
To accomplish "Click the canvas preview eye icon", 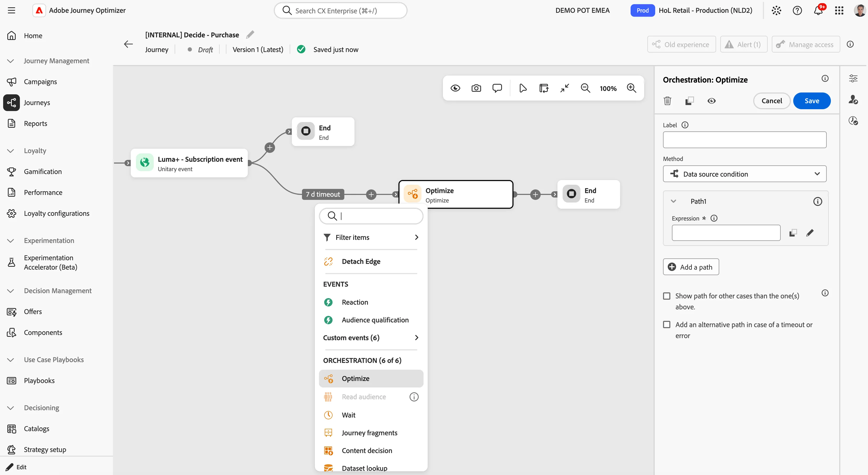I will [x=455, y=88].
